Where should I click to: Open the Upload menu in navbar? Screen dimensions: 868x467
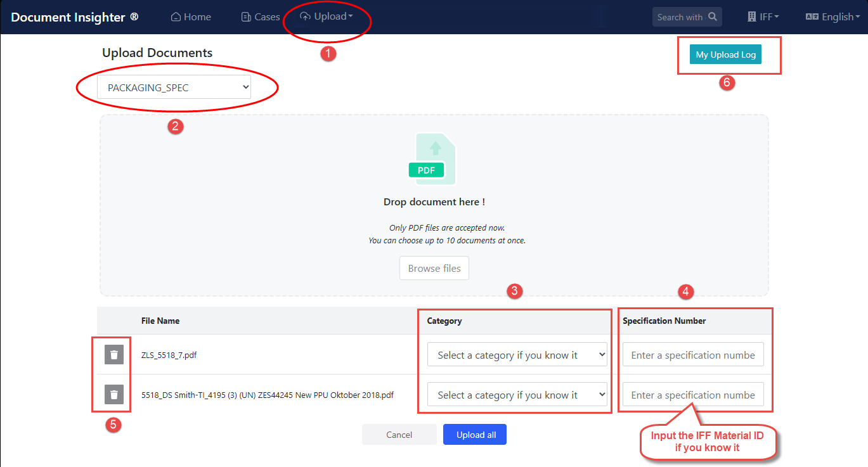click(327, 17)
